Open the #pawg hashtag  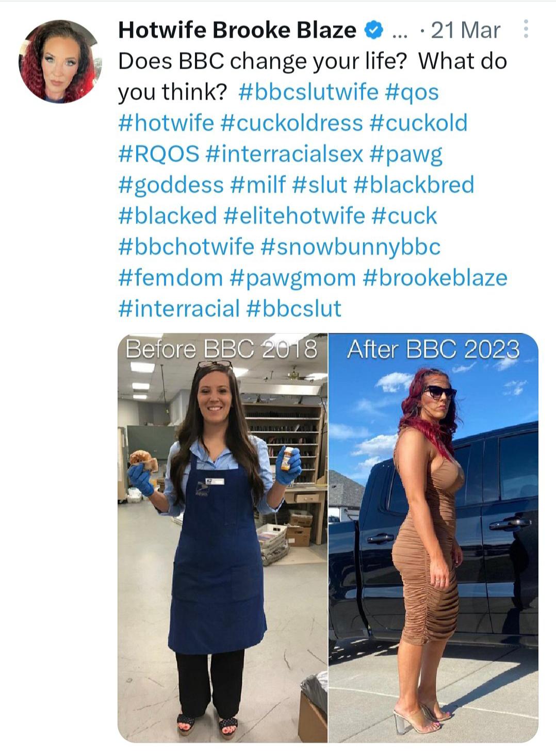coord(406,155)
